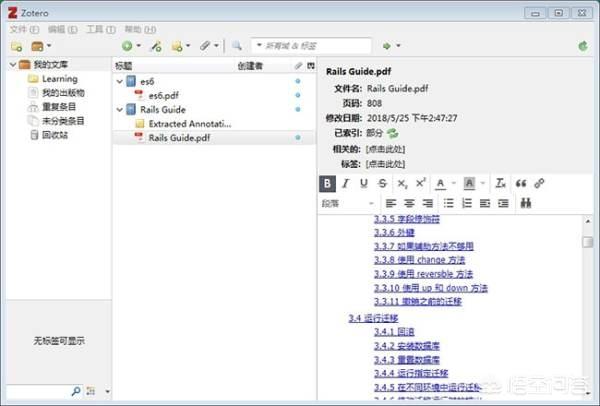Click the attachment paperclip column header
This screenshot has height=406, width=600.
point(298,66)
